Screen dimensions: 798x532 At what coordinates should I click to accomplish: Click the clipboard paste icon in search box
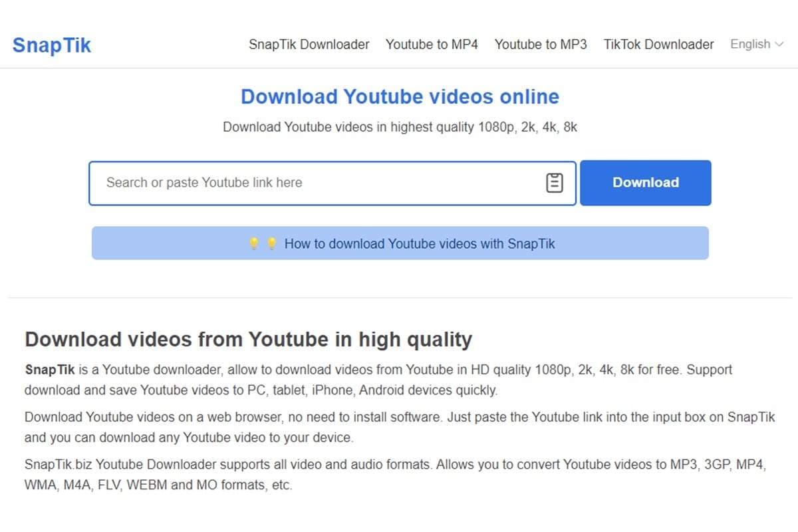coord(554,183)
